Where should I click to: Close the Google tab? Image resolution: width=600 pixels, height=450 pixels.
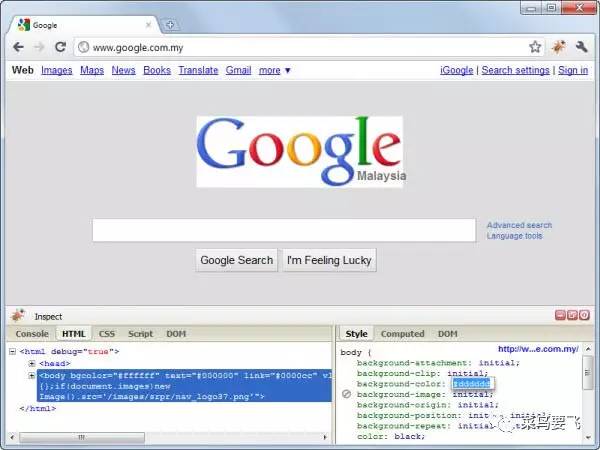[x=148, y=25]
